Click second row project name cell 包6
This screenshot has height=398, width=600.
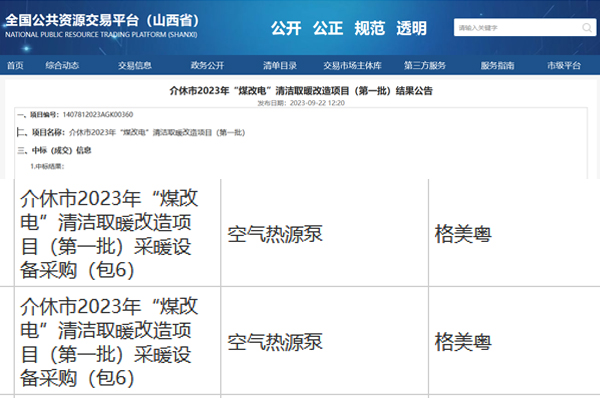117,341
